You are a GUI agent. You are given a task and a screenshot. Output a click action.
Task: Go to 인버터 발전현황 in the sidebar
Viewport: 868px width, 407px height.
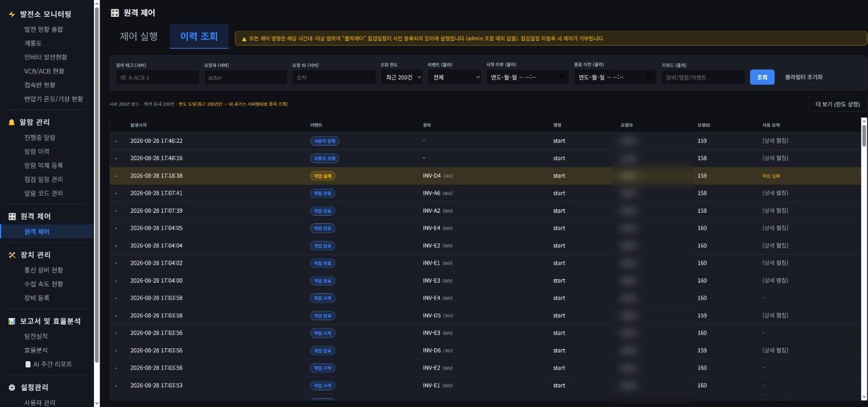pos(45,57)
